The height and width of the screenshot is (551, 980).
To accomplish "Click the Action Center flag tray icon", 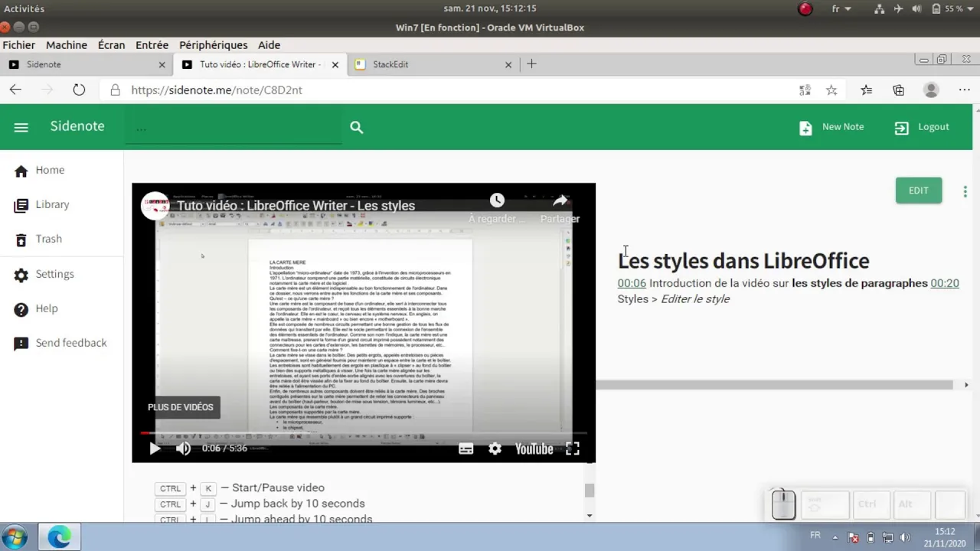I will pos(853,537).
